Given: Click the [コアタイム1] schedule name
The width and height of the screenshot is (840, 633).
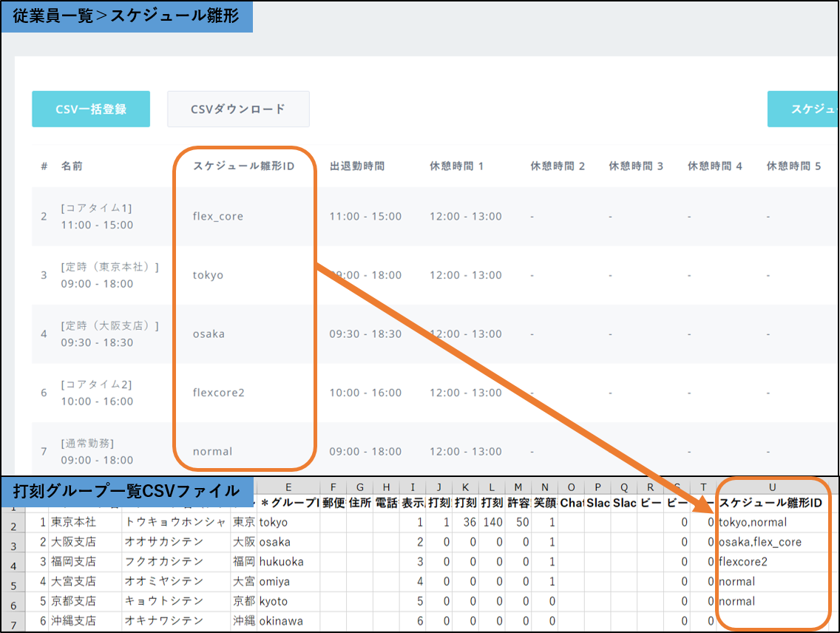Looking at the screenshot, I should 96,208.
